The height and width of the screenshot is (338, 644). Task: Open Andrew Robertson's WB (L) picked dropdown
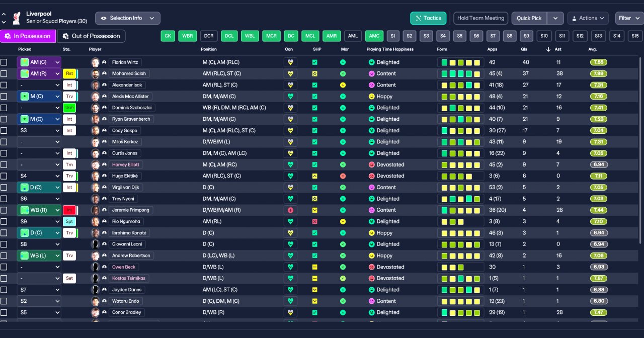point(39,256)
